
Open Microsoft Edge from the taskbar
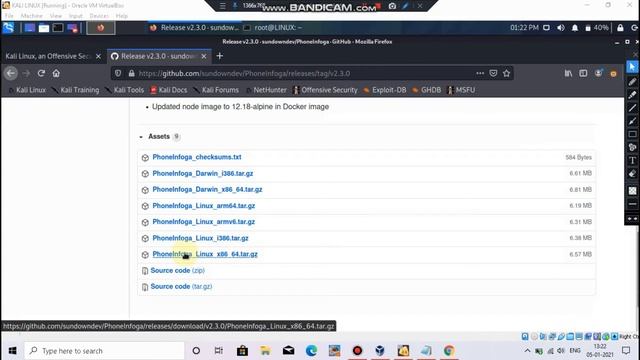(x=311, y=351)
